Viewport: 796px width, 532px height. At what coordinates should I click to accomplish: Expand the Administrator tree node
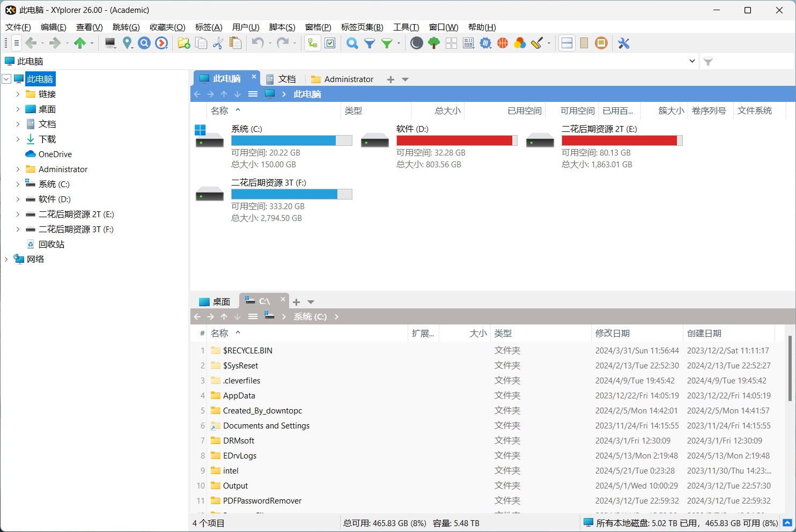tap(18, 169)
